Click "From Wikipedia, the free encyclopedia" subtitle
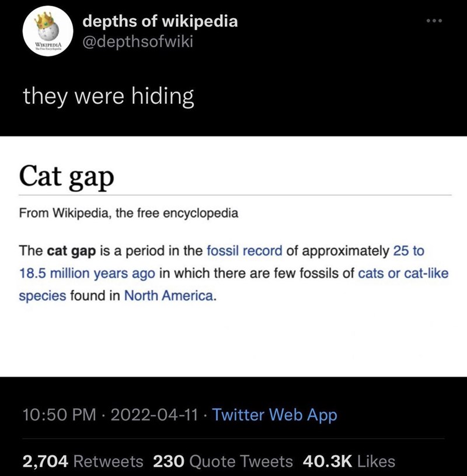The image size is (467, 476). 128,213
